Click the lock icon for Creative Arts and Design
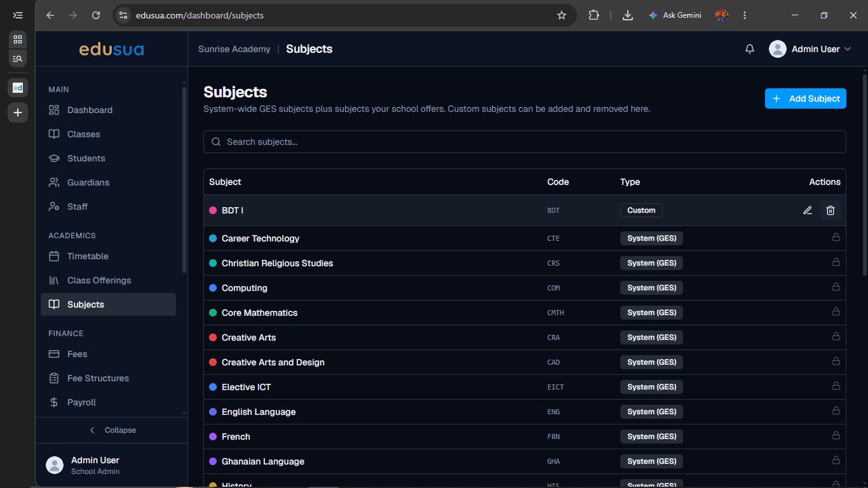868x488 pixels. [836, 361]
